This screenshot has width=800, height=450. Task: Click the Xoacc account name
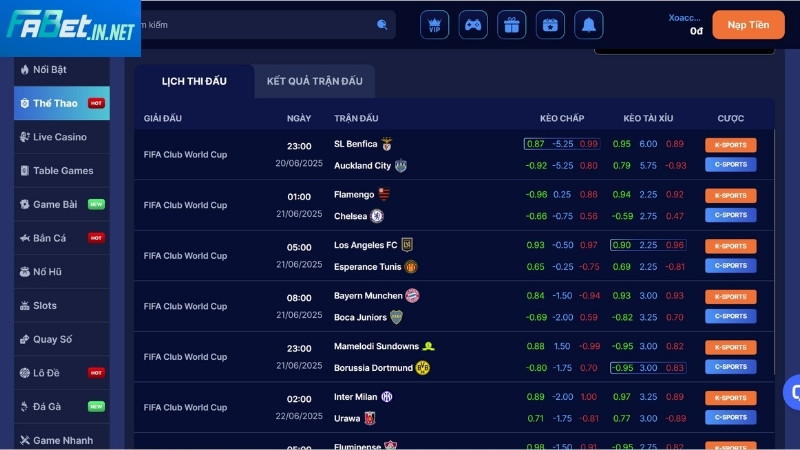click(684, 18)
